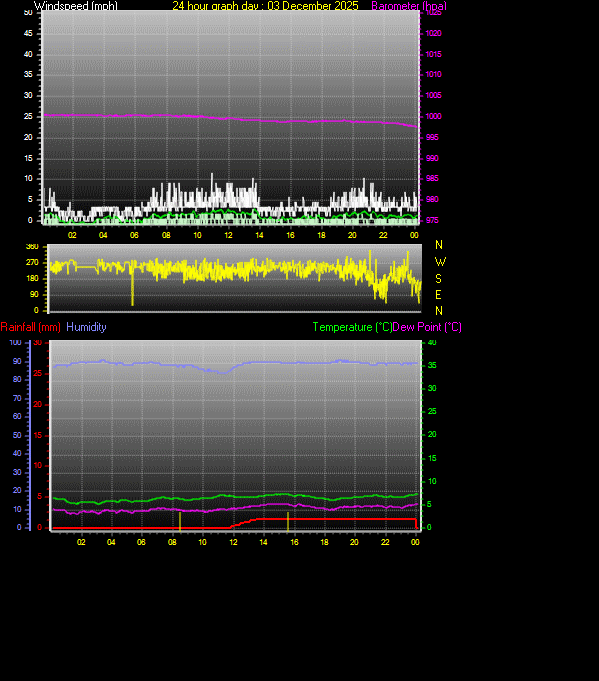This screenshot has height=681, width=599.
Task: Select the 15 value on the red rainfall axis
Action: [x=38, y=435]
